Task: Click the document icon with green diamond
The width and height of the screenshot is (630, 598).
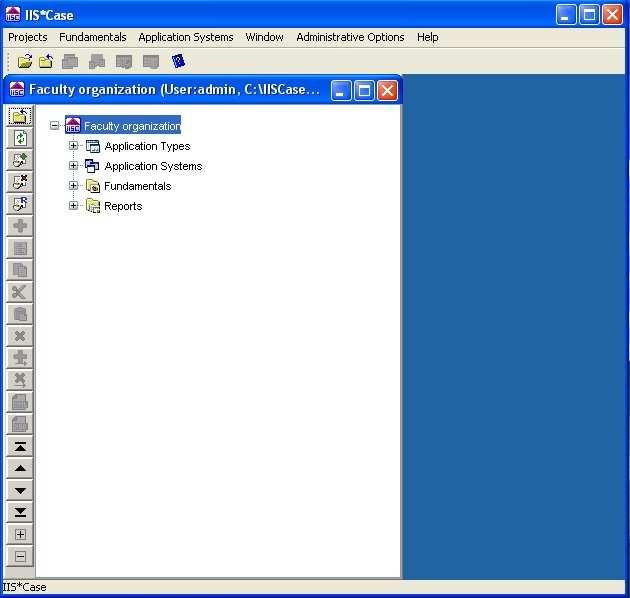Action: (20, 160)
